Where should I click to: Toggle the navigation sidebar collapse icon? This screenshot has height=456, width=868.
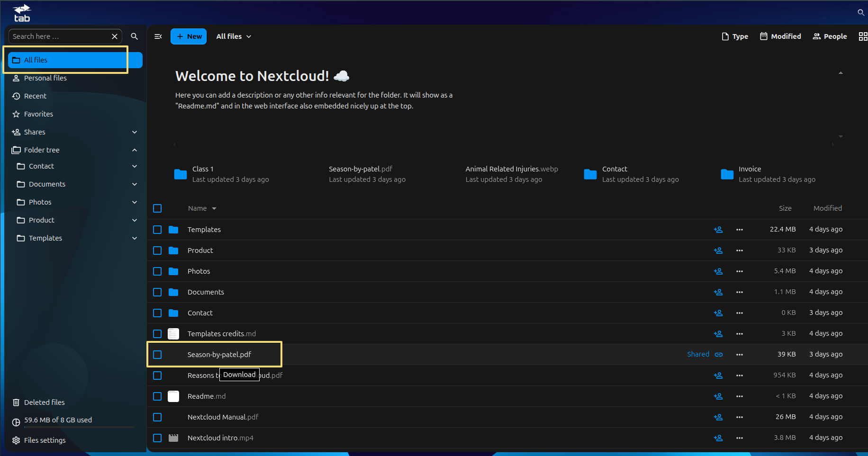(x=158, y=36)
